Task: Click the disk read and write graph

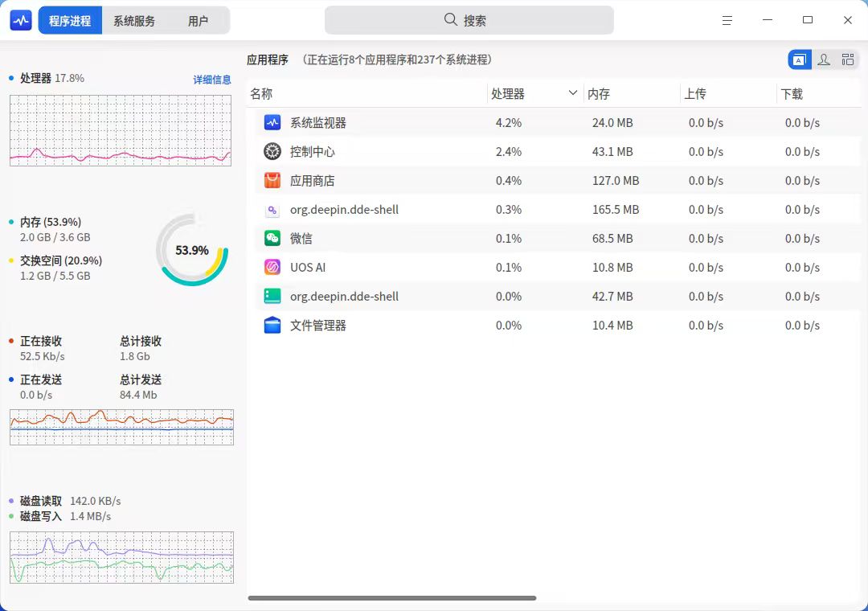Action: 122,557
